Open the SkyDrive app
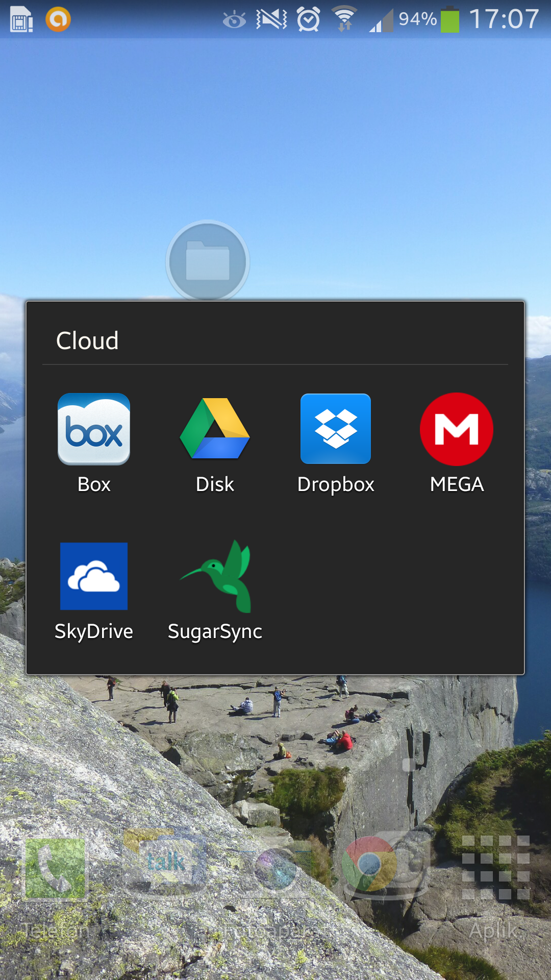 [94, 577]
